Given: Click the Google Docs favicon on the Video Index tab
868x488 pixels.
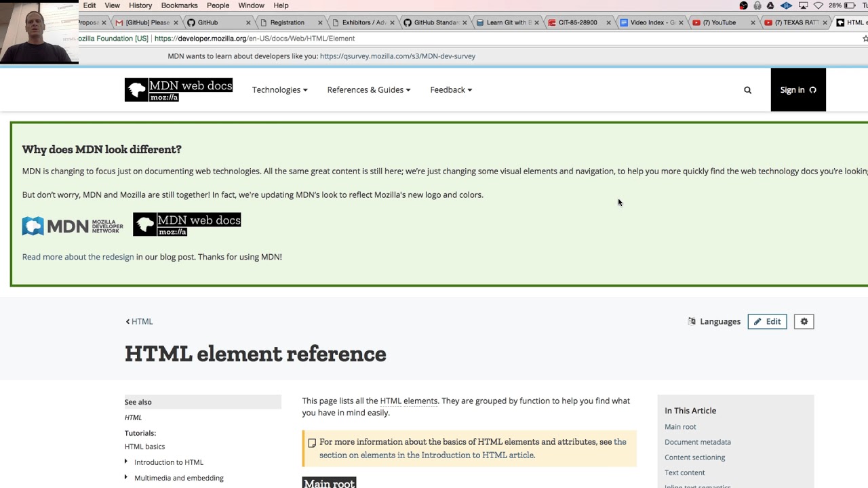Looking at the screenshot, I should tap(624, 22).
